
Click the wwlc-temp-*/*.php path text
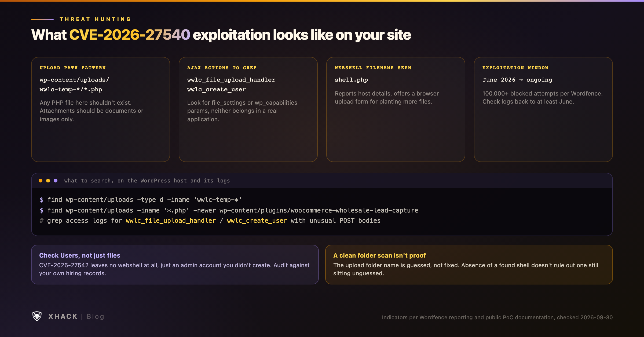click(x=71, y=89)
